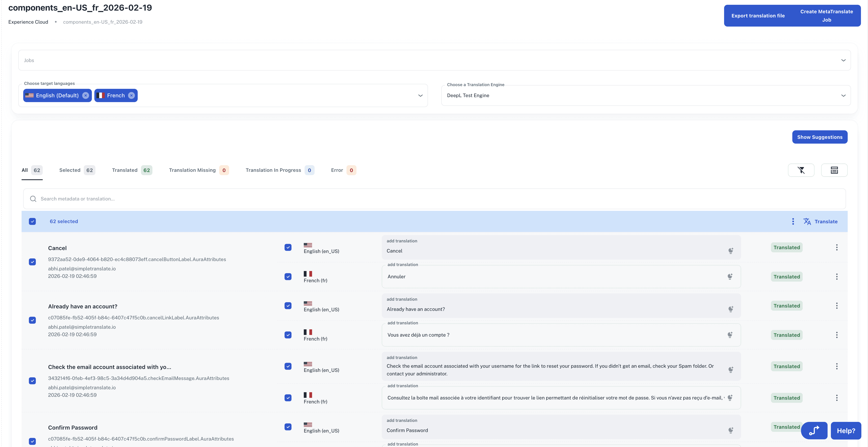Remove French language chip

(131, 95)
